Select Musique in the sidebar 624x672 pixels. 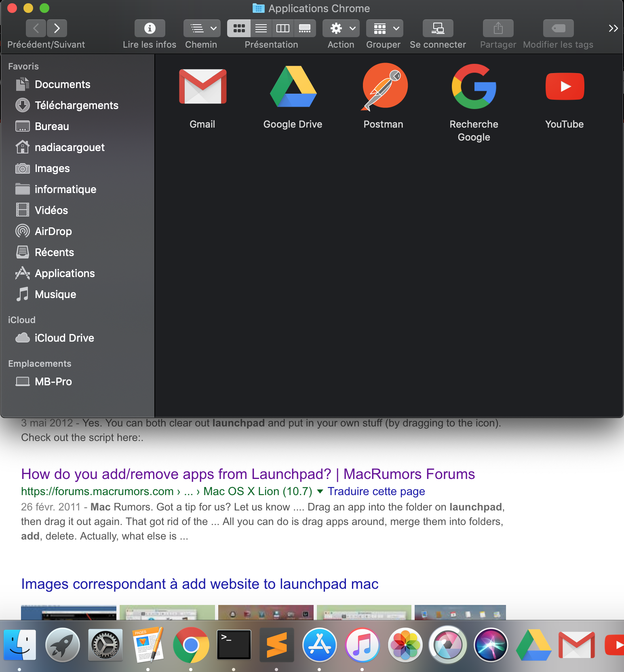coord(77,294)
